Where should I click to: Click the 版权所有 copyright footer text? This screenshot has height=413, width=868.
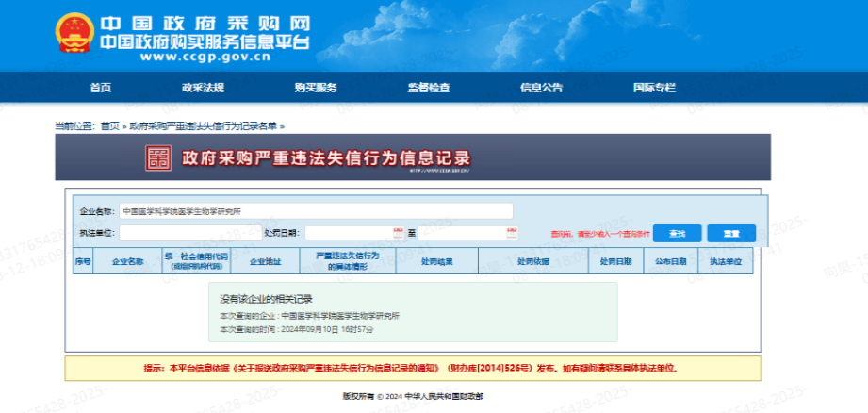tap(413, 396)
